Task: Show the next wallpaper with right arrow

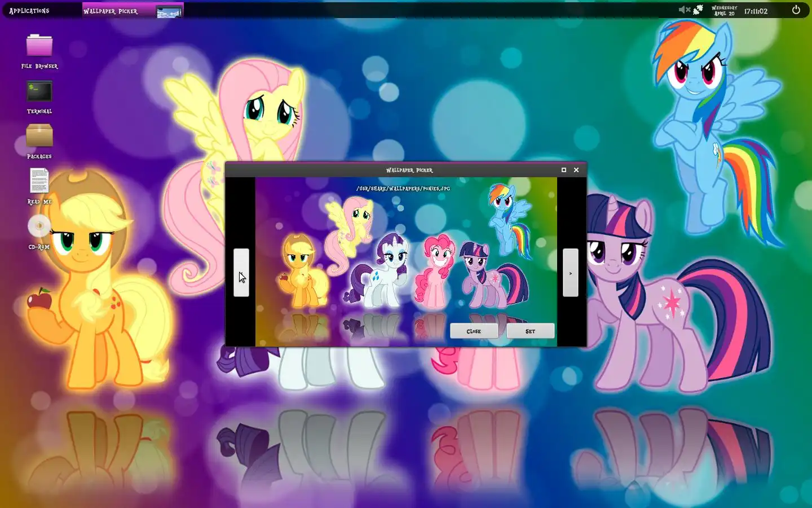Action: point(571,273)
